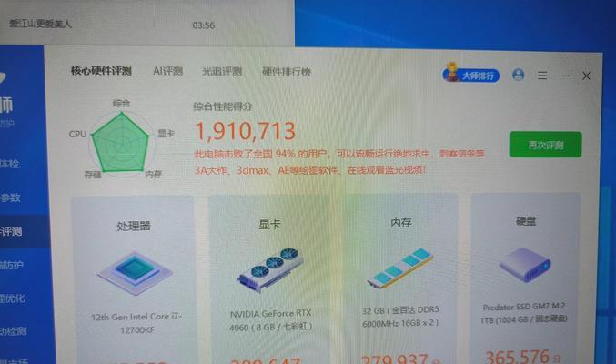Open the hamburger menu icon
Viewport: 616px width, 364px height.
tap(542, 76)
